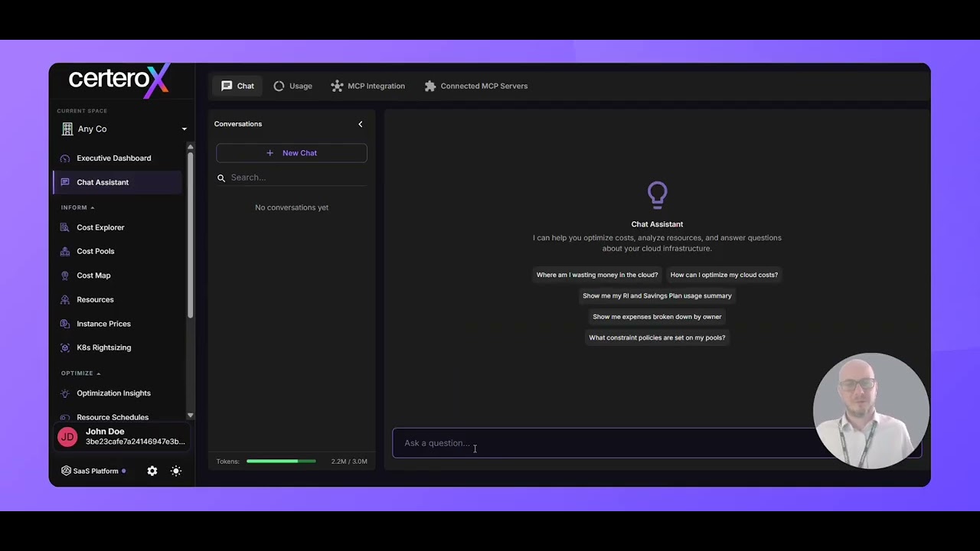Viewport: 980px width, 551px height.
Task: Click the CerteroX logo
Action: point(119,80)
